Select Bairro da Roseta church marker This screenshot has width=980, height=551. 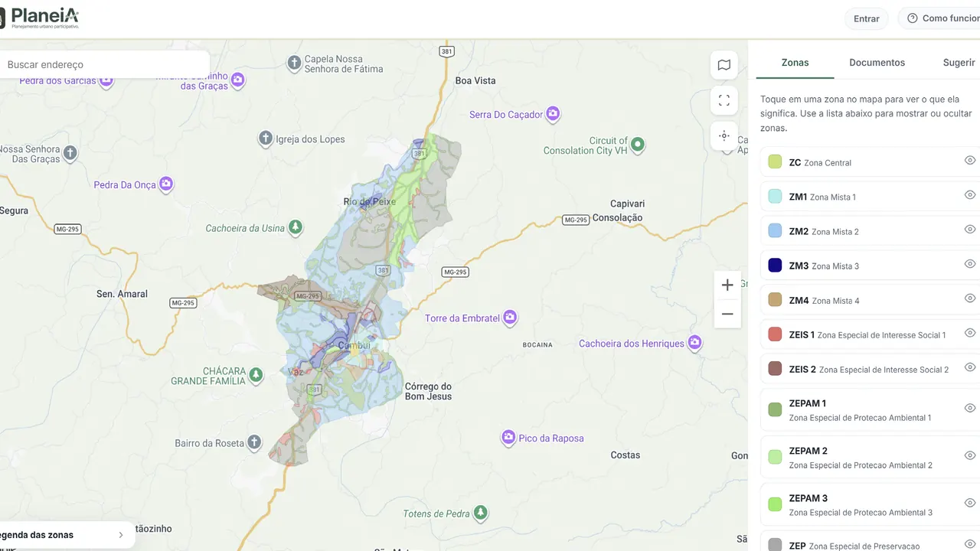(x=253, y=442)
